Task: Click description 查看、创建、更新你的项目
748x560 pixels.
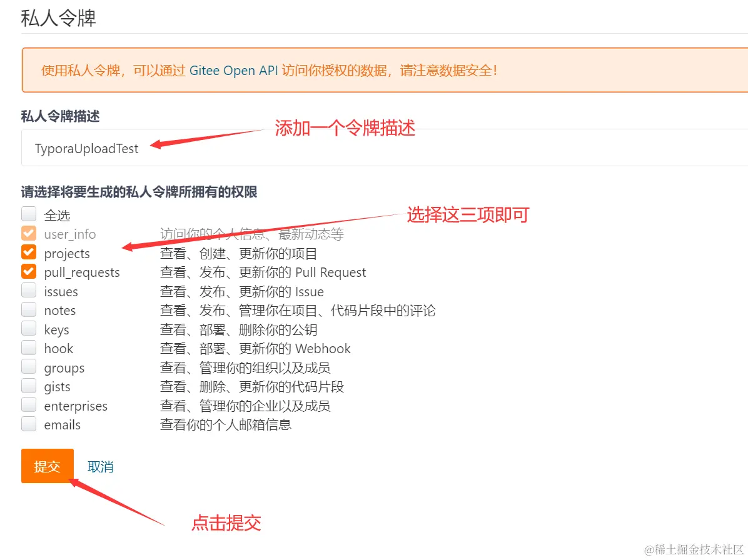Action: [238, 254]
